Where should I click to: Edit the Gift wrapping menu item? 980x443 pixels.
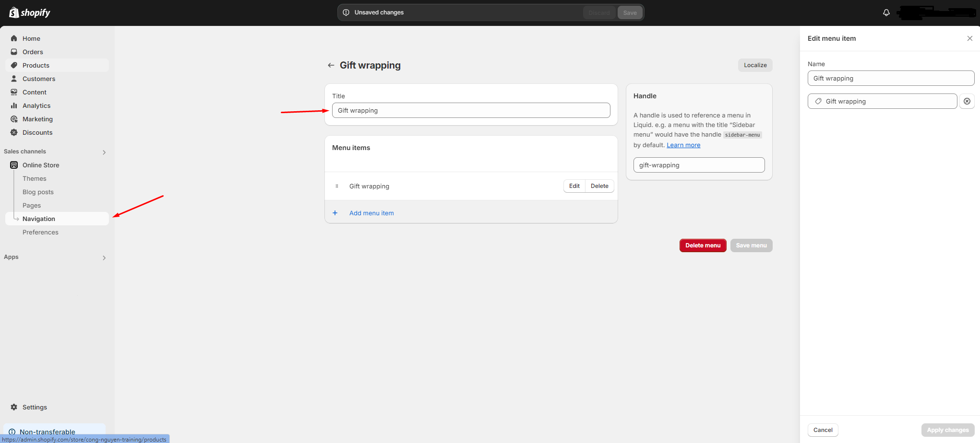[574, 186]
